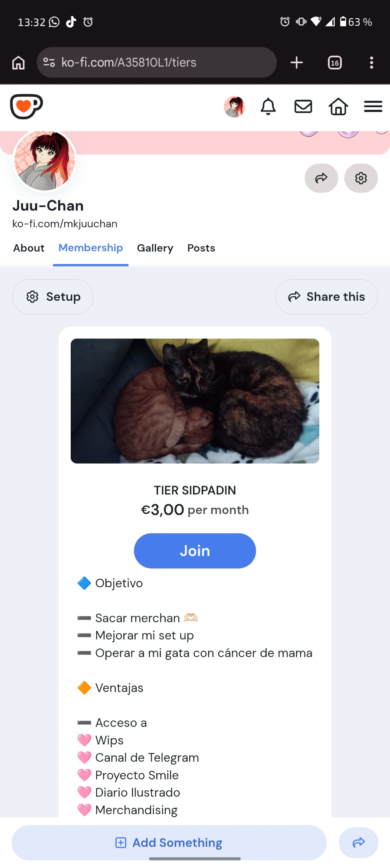Image resolution: width=390 pixels, height=868 pixels.
Task: Open messages envelope icon
Action: click(x=303, y=106)
